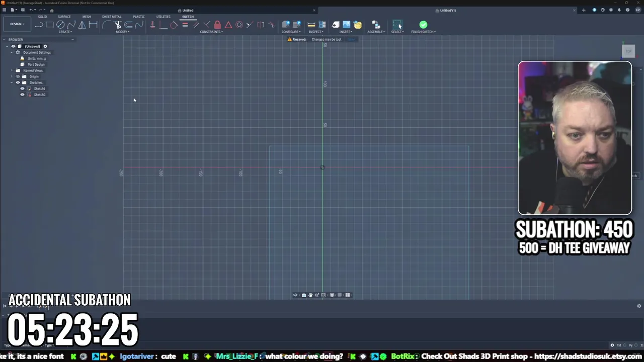Click the green Finish Sketch checkmark
Screen dimensions: 644x362
pyautogui.click(x=423, y=25)
